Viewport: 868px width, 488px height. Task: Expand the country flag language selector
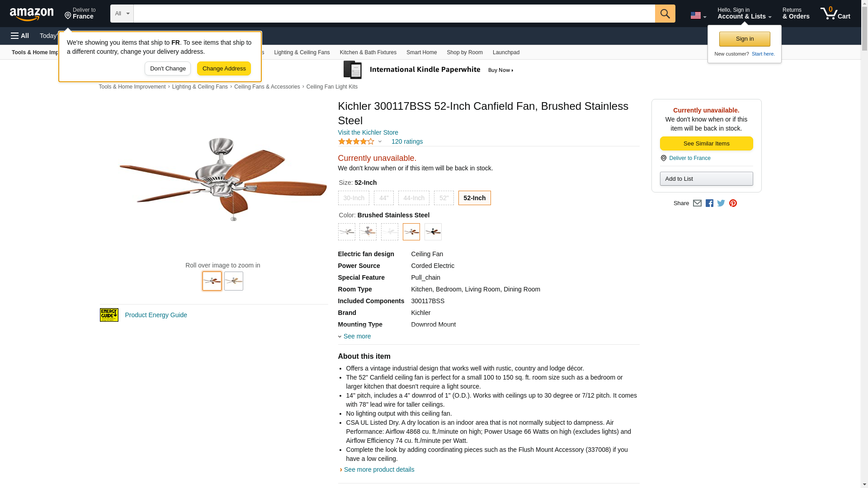pyautogui.click(x=698, y=15)
